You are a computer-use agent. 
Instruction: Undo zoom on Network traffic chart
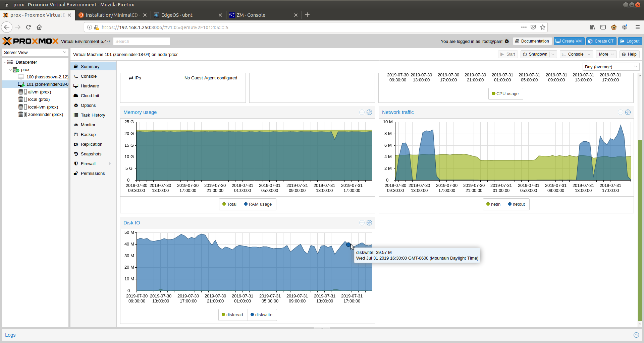[x=621, y=112]
